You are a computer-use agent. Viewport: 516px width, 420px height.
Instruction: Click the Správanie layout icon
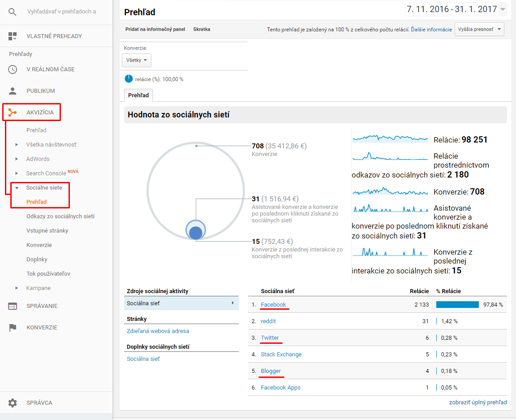click(x=13, y=306)
